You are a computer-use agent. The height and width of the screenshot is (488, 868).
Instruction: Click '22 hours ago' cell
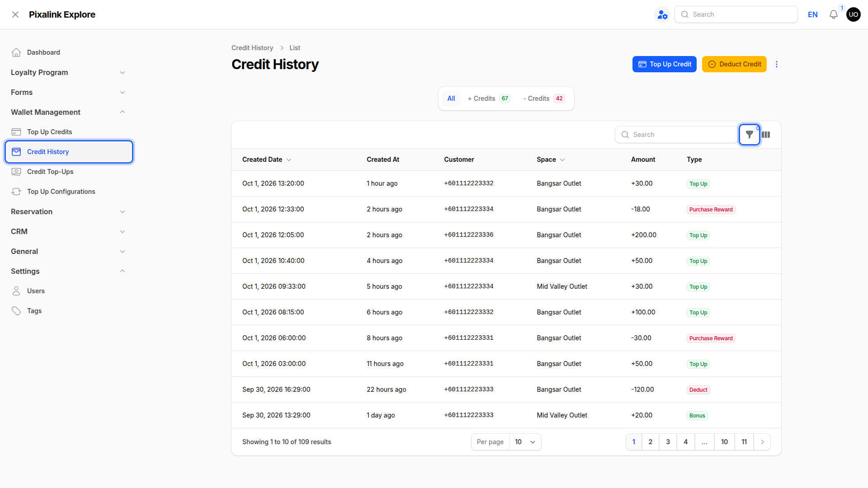point(386,389)
